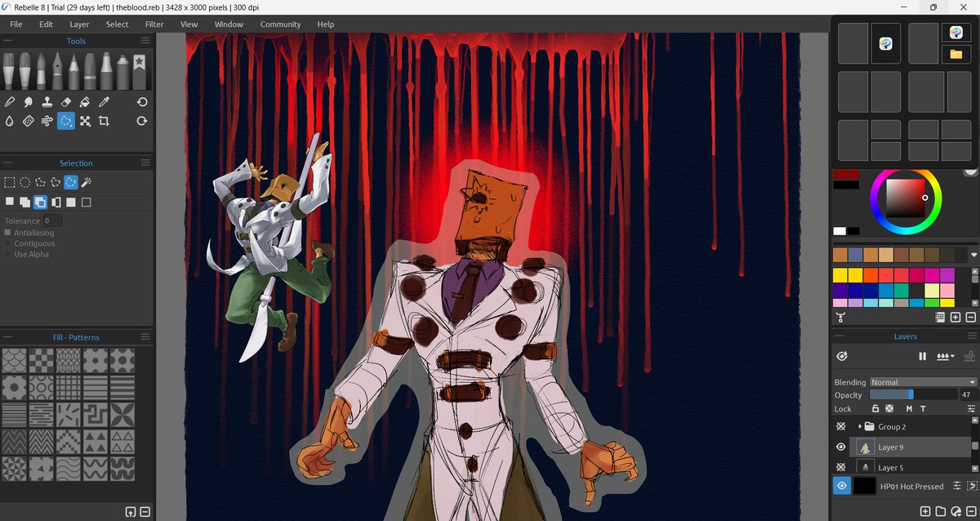Click the Tolerance input field
Screen dimensions: 980x521
(53, 220)
